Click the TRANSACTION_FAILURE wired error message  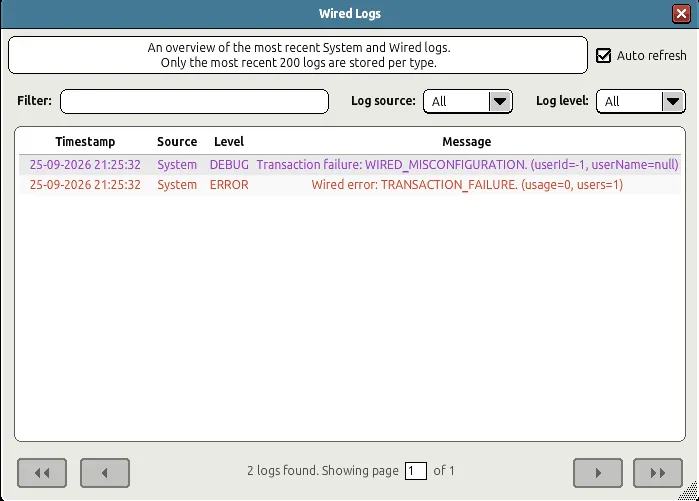467,185
